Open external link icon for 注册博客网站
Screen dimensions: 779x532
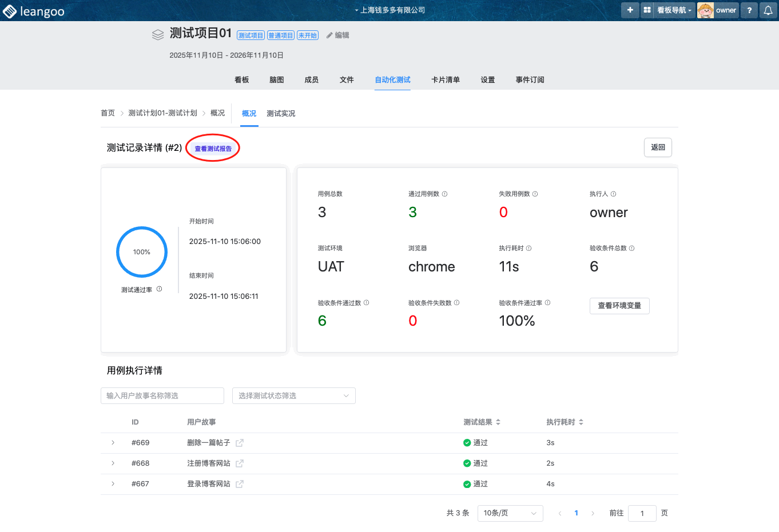240,463
